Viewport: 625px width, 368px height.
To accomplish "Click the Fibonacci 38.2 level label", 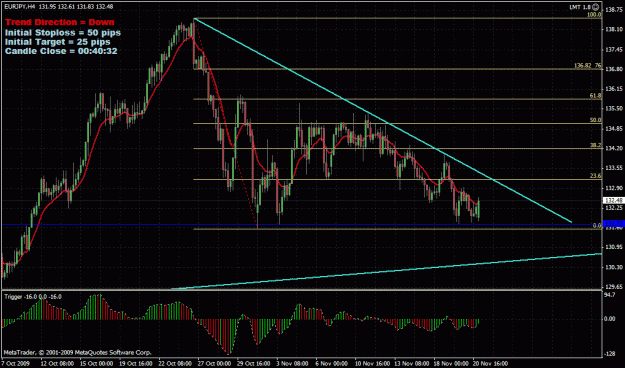I will 596,146.
